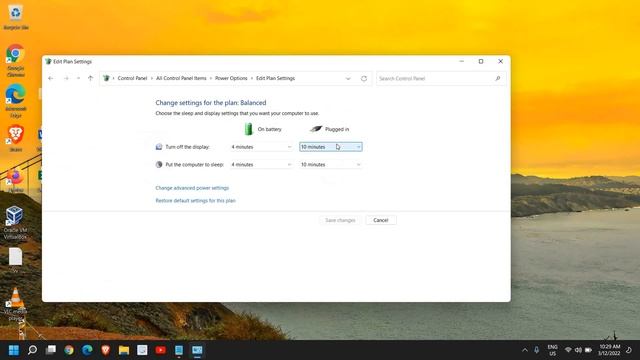Image resolution: width=640 pixels, height=360 pixels.
Task: Open Firefox desktop shortcut
Action: [16, 180]
